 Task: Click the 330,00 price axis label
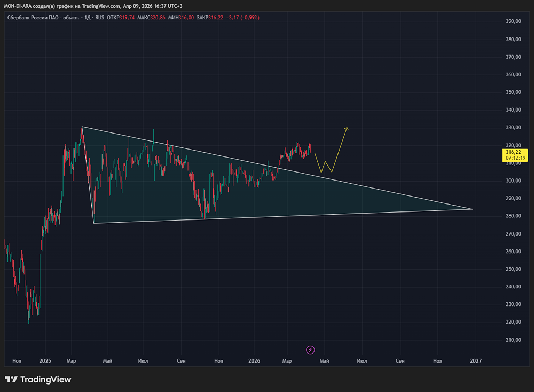[513, 128]
